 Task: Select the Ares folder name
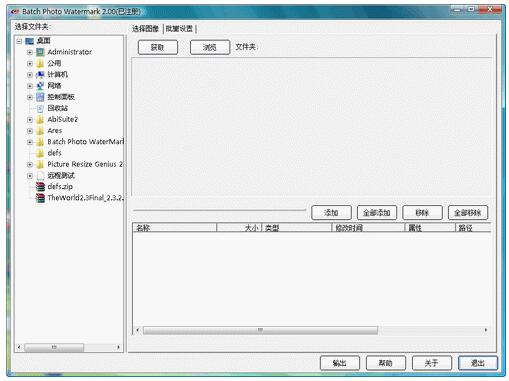pos(55,131)
